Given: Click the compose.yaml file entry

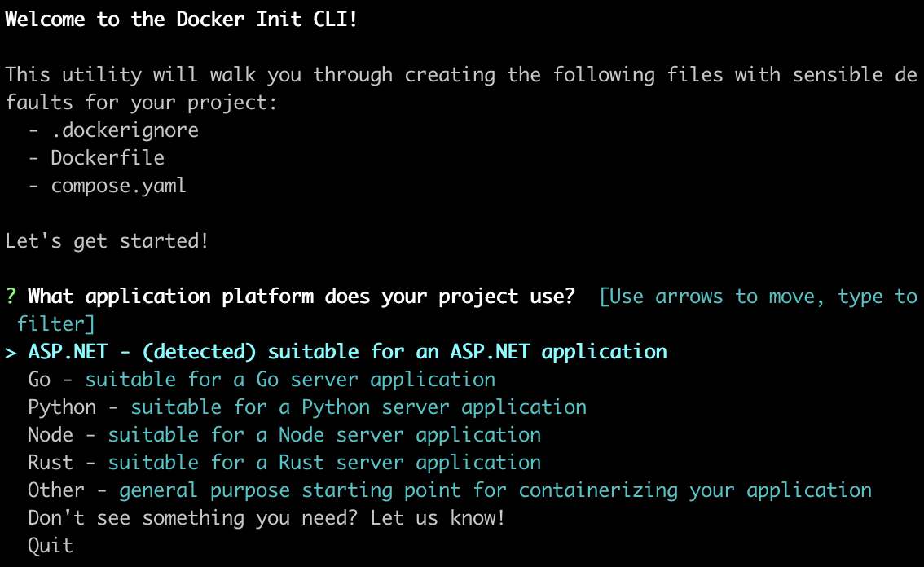Looking at the screenshot, I should (118, 185).
